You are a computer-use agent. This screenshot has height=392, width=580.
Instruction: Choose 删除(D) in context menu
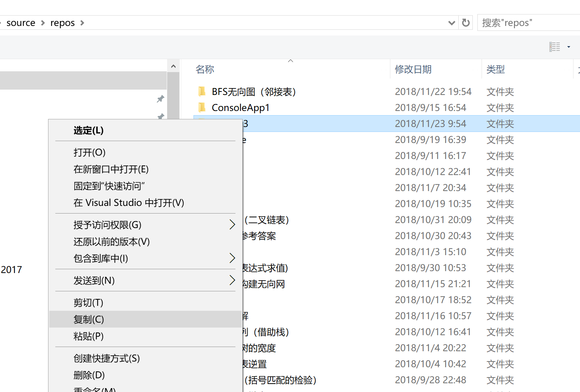point(145,375)
